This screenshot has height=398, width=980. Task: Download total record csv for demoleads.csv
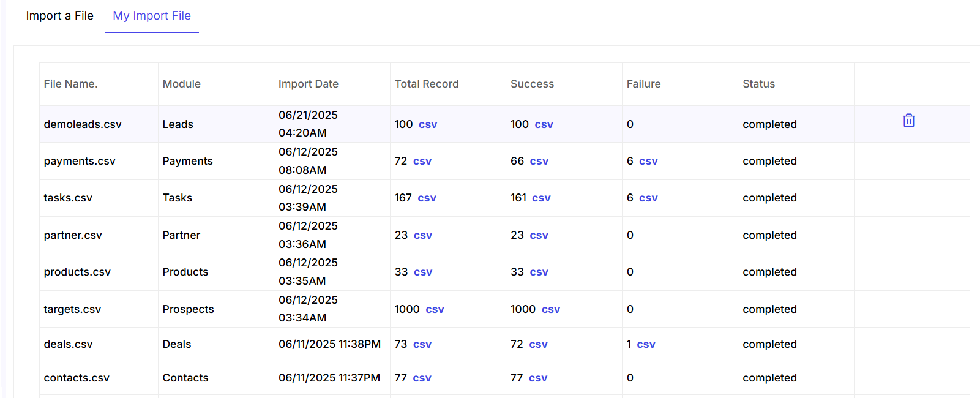click(428, 124)
